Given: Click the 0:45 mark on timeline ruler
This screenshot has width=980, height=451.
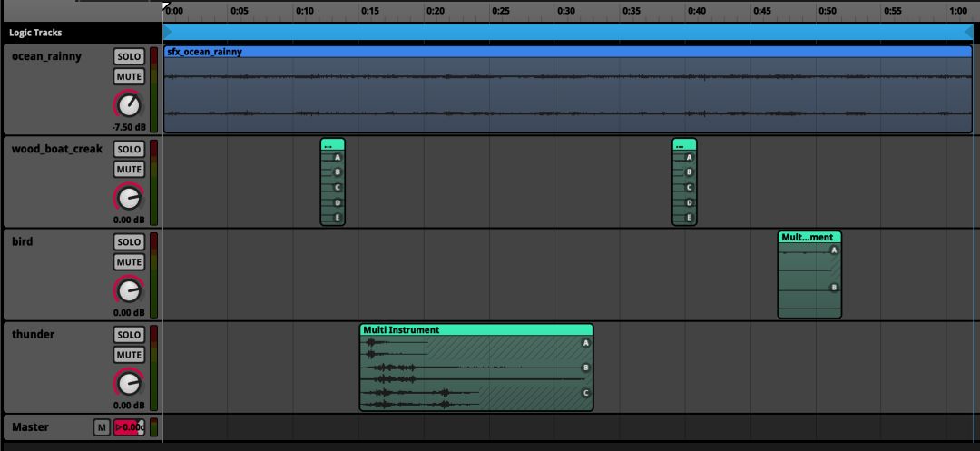Looking at the screenshot, I should (762, 11).
